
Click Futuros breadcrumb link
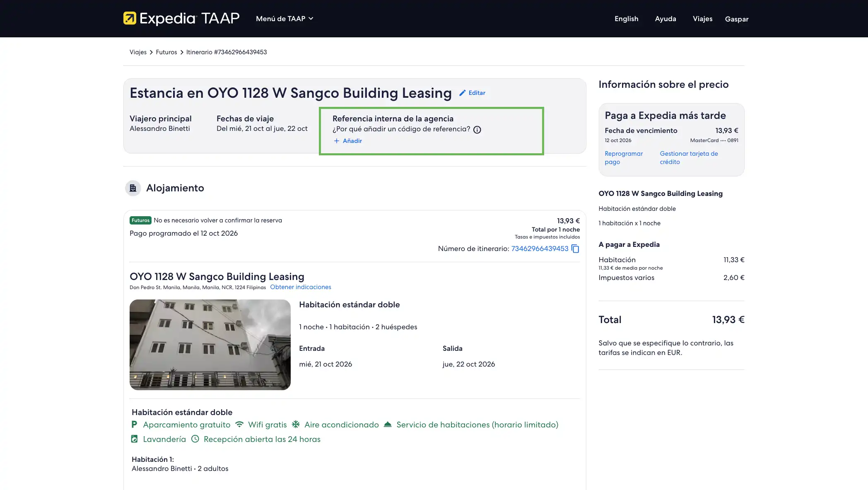pyautogui.click(x=166, y=52)
